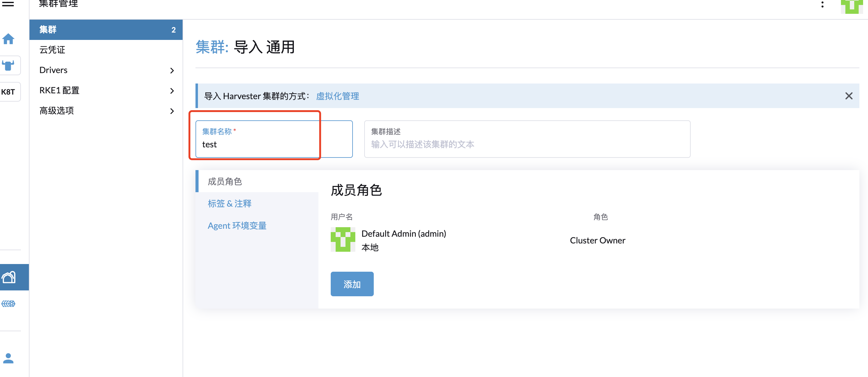Click the 集群: breadcrumb link in title

pyautogui.click(x=212, y=47)
